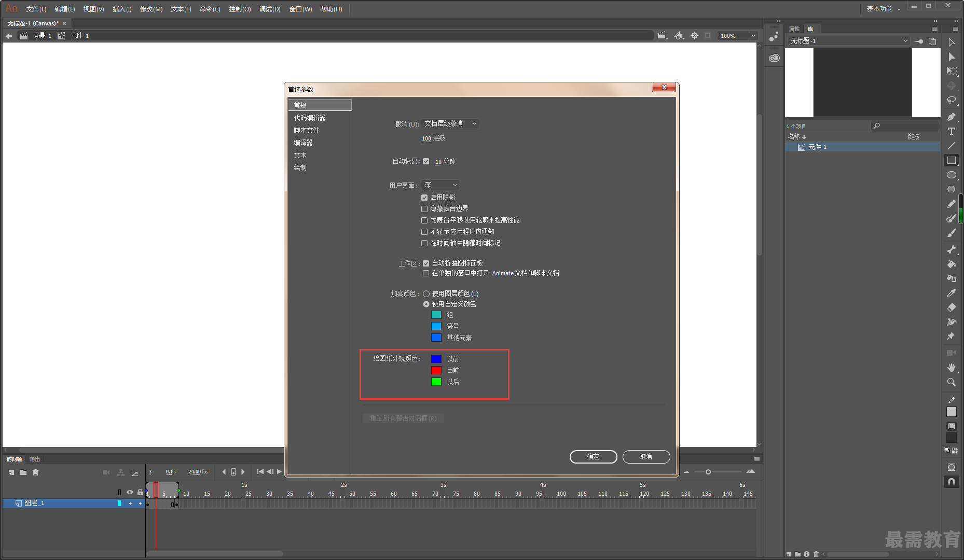Switch to the 属性 panel tab

pos(794,29)
